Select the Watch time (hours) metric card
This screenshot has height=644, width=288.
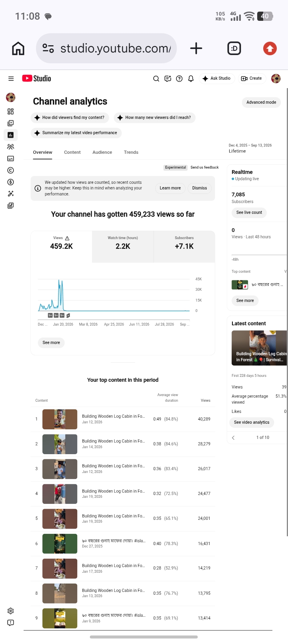(x=123, y=247)
